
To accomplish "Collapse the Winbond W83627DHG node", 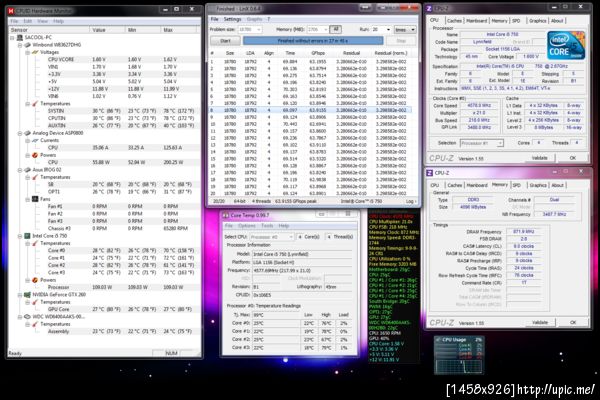I will coord(20,45).
